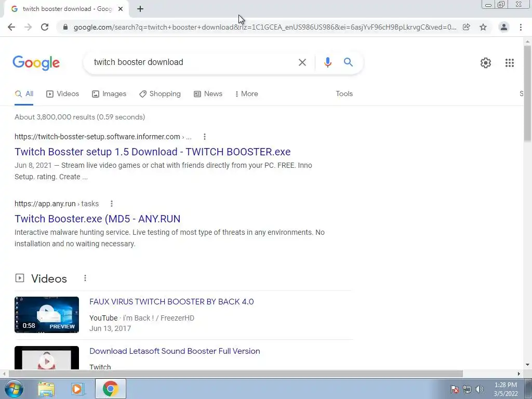Expand the More search categories menu
This screenshot has width=532, height=399.
coord(246,94)
